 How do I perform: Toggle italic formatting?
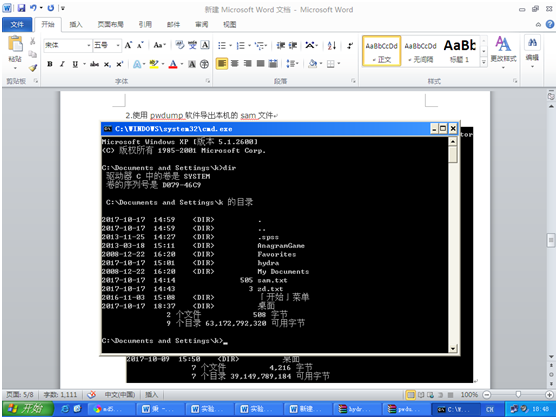click(x=62, y=64)
